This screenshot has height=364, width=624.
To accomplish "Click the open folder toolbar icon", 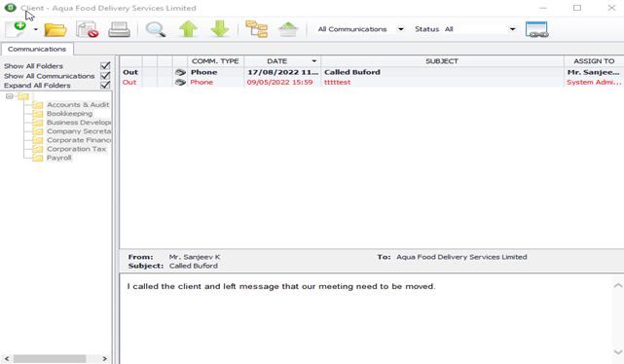I will point(55,29).
